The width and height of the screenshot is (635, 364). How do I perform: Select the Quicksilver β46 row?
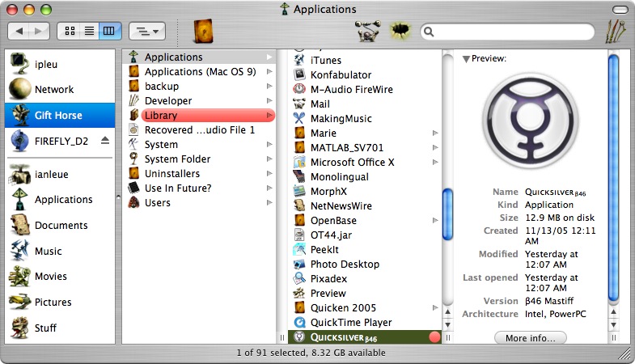point(365,337)
